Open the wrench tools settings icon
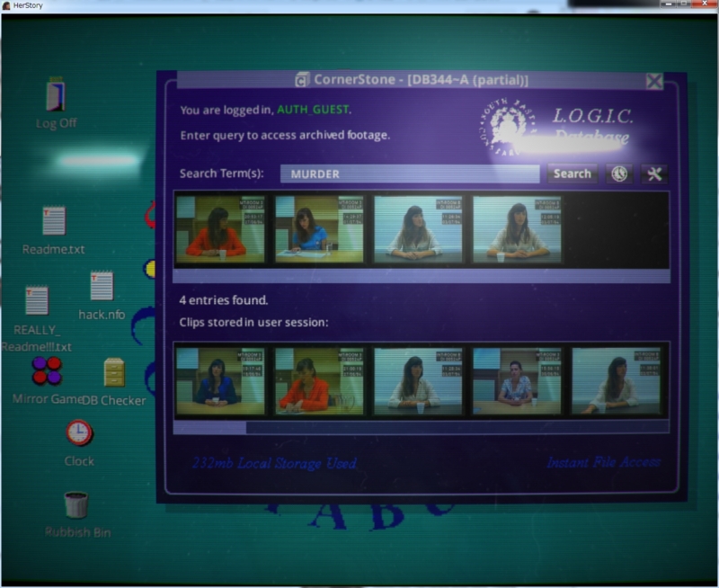 [654, 174]
